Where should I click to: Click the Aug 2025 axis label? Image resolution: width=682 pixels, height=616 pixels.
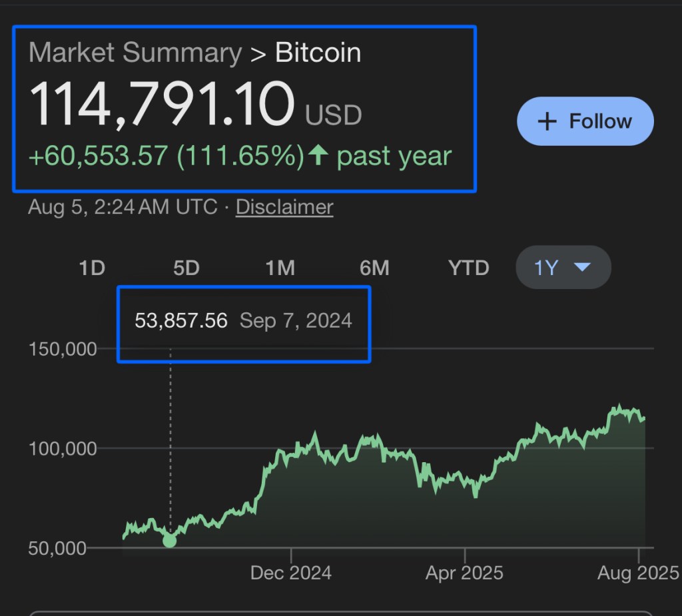click(637, 573)
